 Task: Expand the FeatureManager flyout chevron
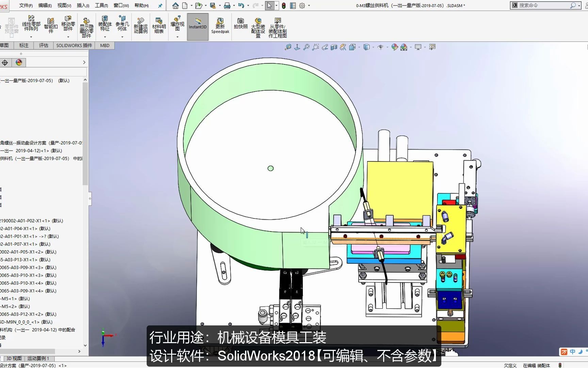click(84, 62)
